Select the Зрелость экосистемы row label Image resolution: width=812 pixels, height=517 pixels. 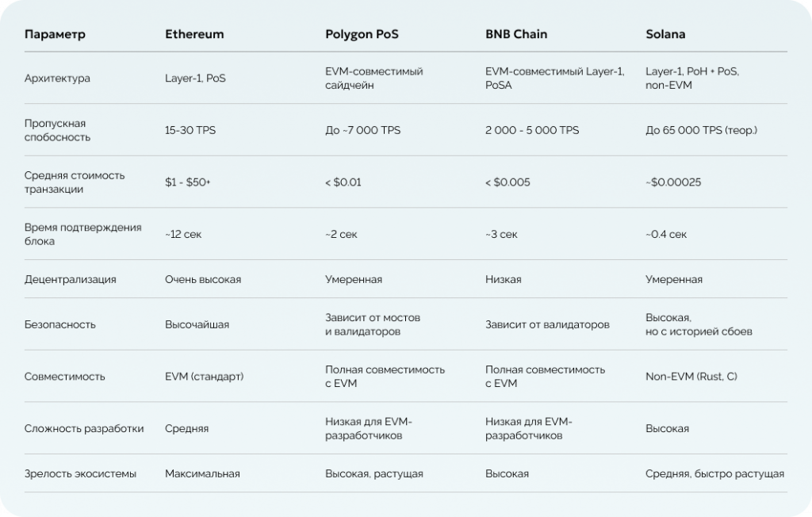click(81, 473)
